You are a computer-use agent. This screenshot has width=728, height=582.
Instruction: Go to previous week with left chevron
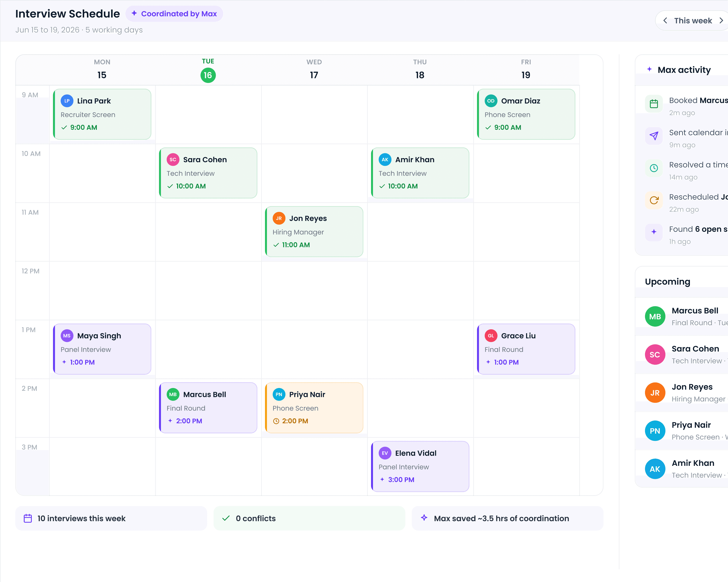[665, 21]
